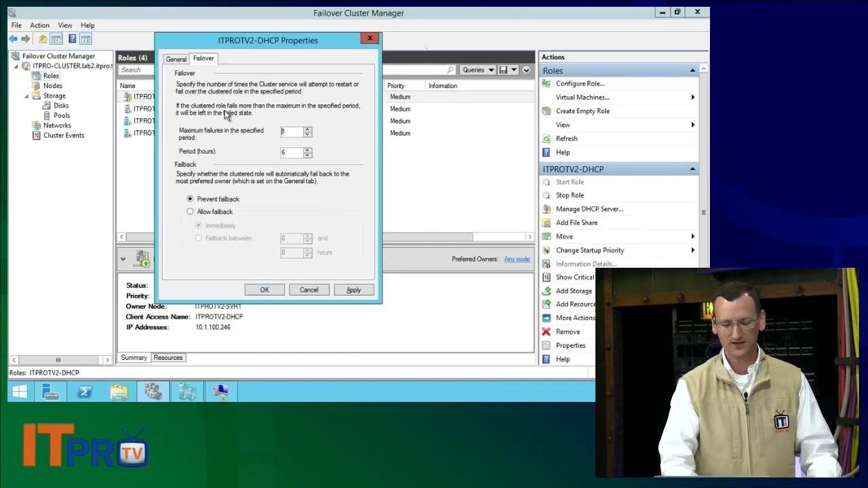
Task: Open the save query dropdown arrow
Action: click(514, 70)
